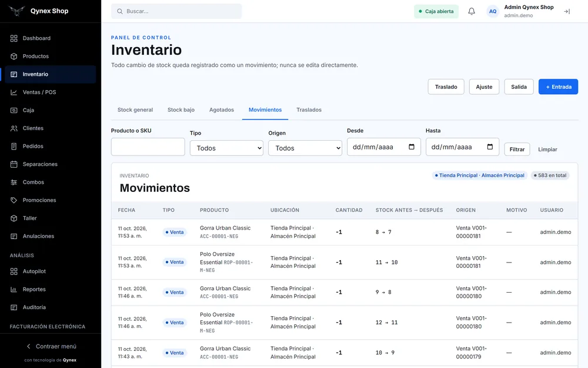
Task: Click the Ajuste button
Action: click(x=484, y=87)
